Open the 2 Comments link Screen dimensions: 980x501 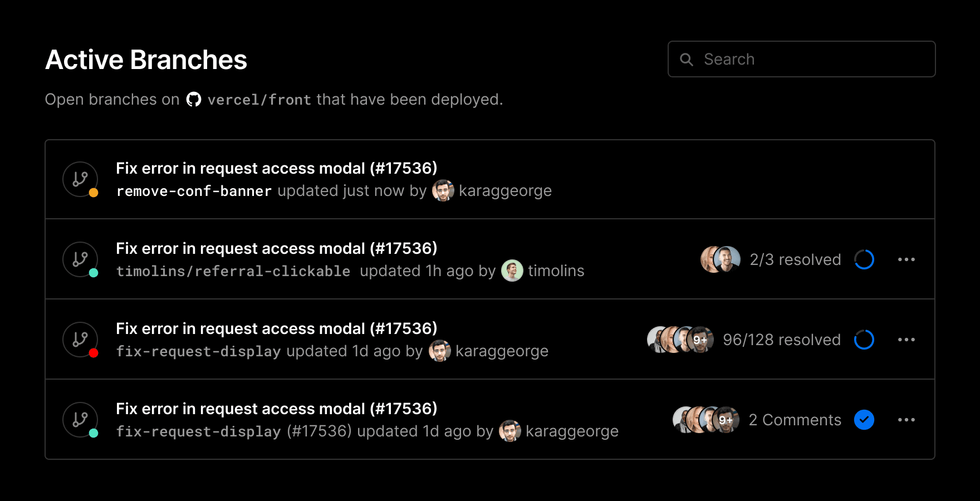[795, 420]
